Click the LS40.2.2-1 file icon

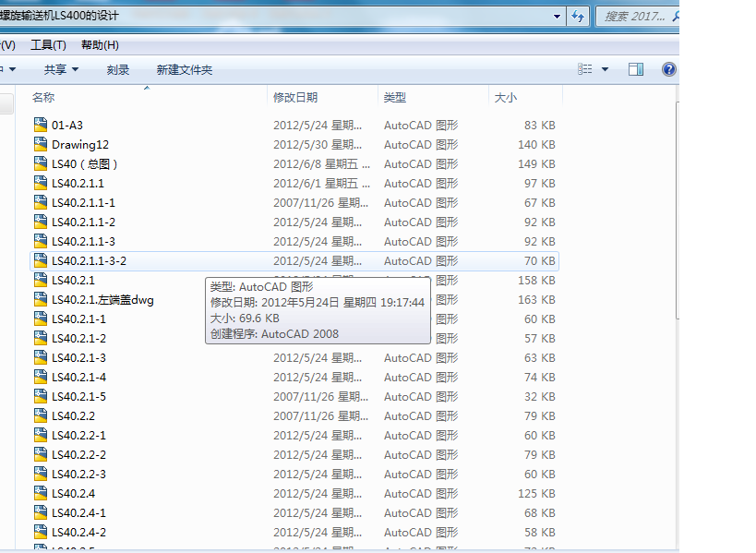point(41,435)
